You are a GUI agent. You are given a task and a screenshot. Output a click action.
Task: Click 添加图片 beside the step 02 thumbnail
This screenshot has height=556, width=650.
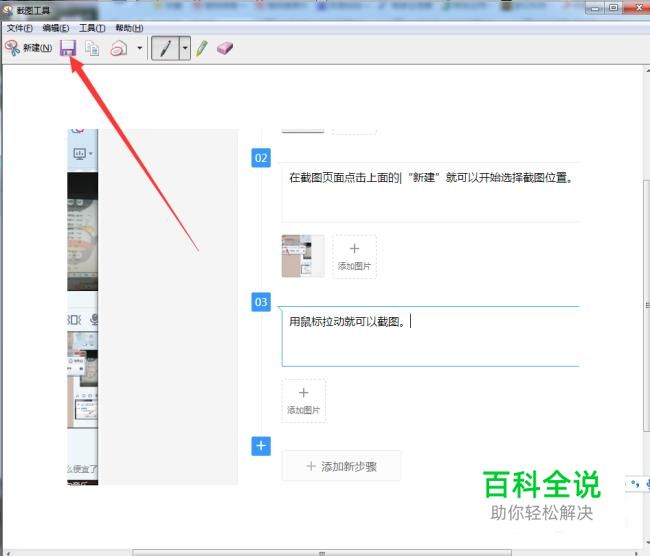click(x=354, y=256)
